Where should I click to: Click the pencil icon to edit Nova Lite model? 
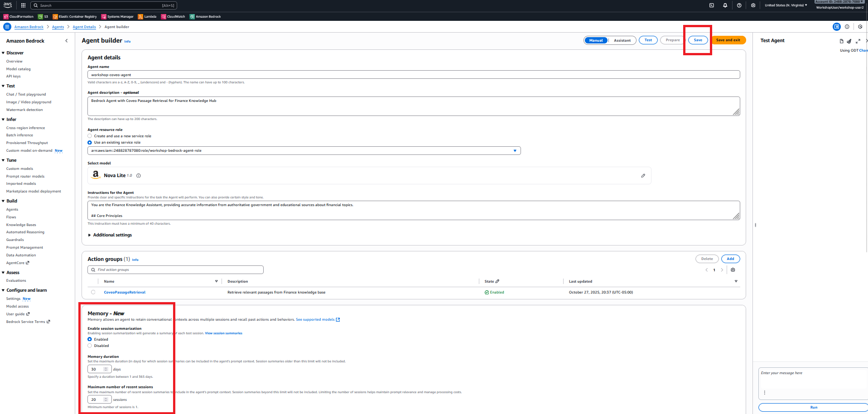[643, 176]
